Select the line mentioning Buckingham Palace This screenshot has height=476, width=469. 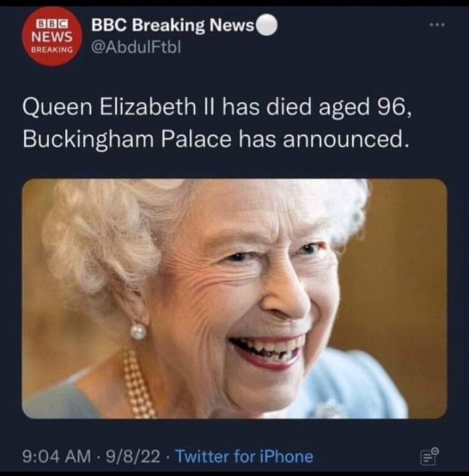coord(215,139)
